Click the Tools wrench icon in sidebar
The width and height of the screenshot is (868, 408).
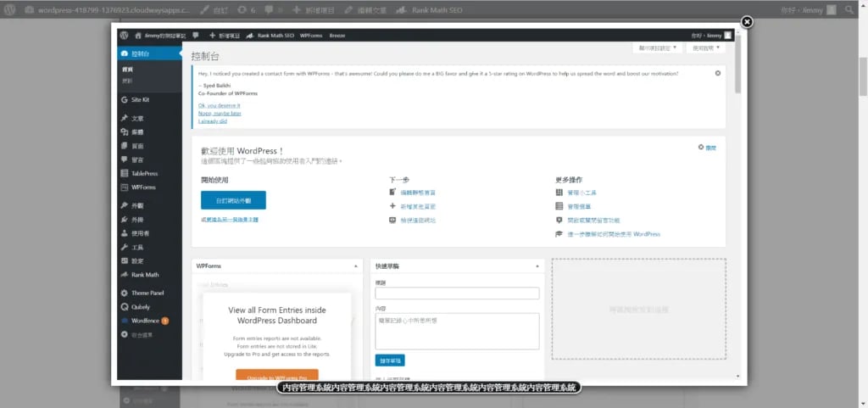click(x=125, y=247)
